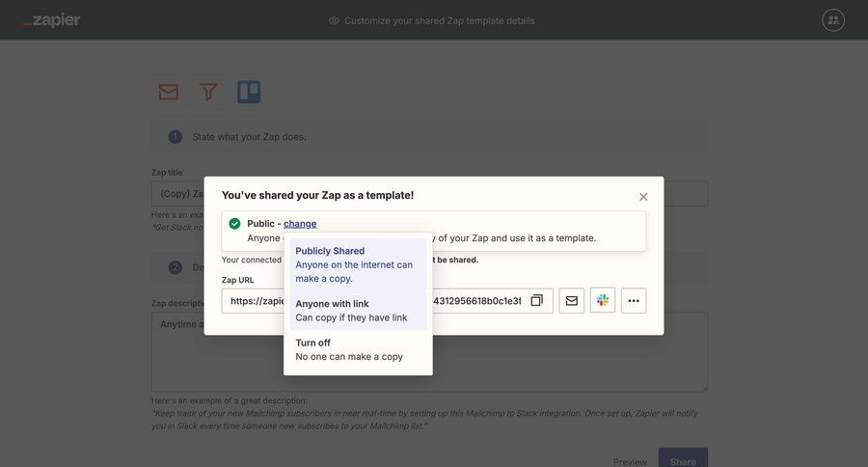Click the email app icon
Viewport: 868px width, 467px height.
(x=168, y=92)
